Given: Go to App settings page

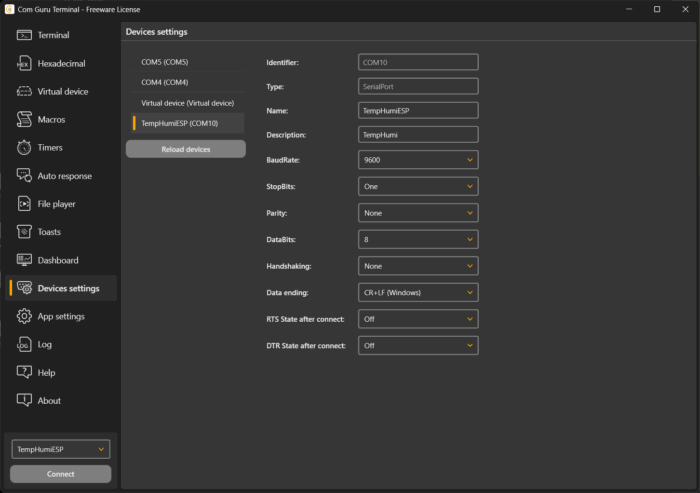Looking at the screenshot, I should 61,316.
